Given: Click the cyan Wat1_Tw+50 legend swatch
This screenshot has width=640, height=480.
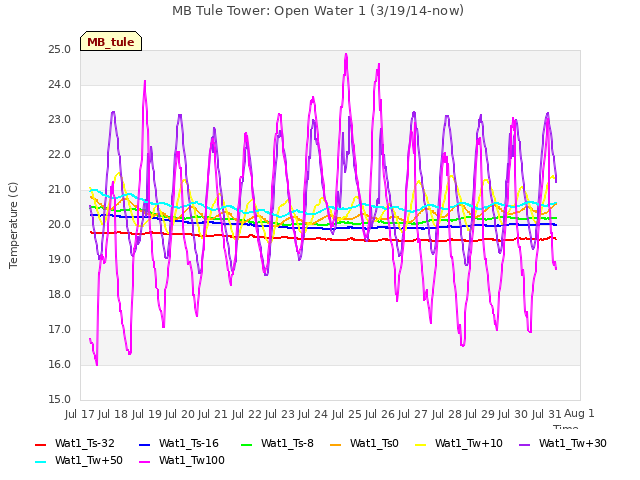Looking at the screenshot, I should tap(40, 462).
